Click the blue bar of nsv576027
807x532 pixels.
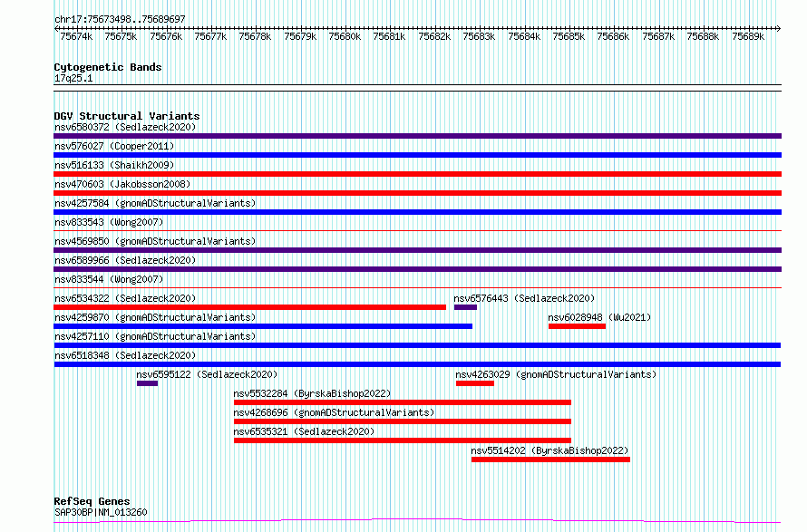point(417,155)
